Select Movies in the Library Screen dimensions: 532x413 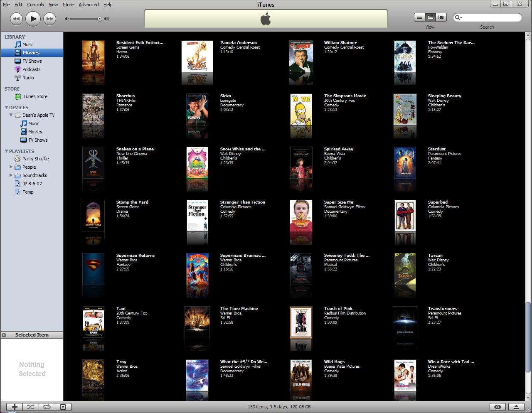[x=32, y=53]
